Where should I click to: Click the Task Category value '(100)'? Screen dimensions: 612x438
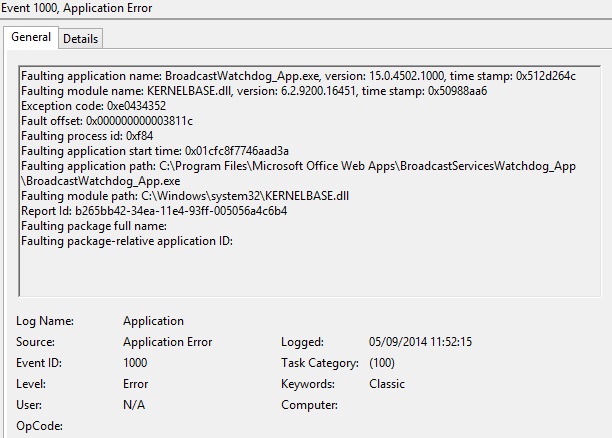pyautogui.click(x=382, y=363)
